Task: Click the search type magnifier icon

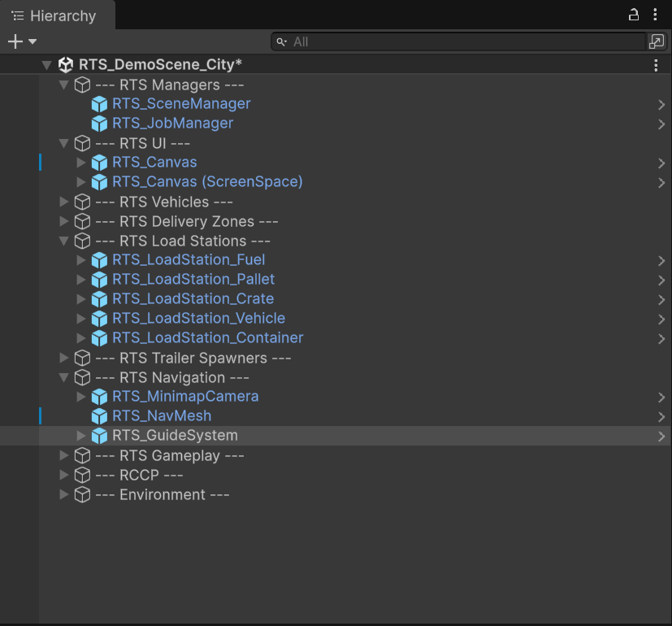Action: click(281, 42)
